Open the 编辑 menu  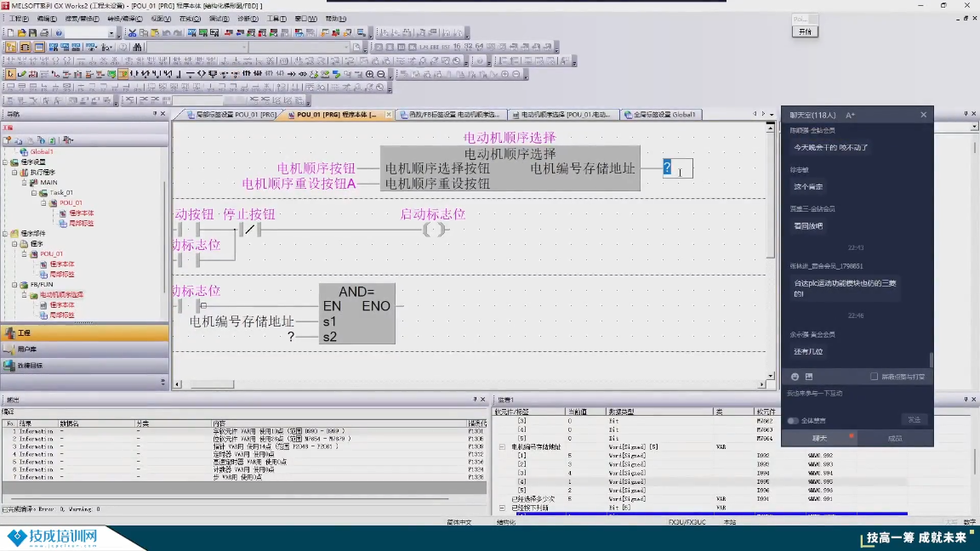[x=46, y=19]
